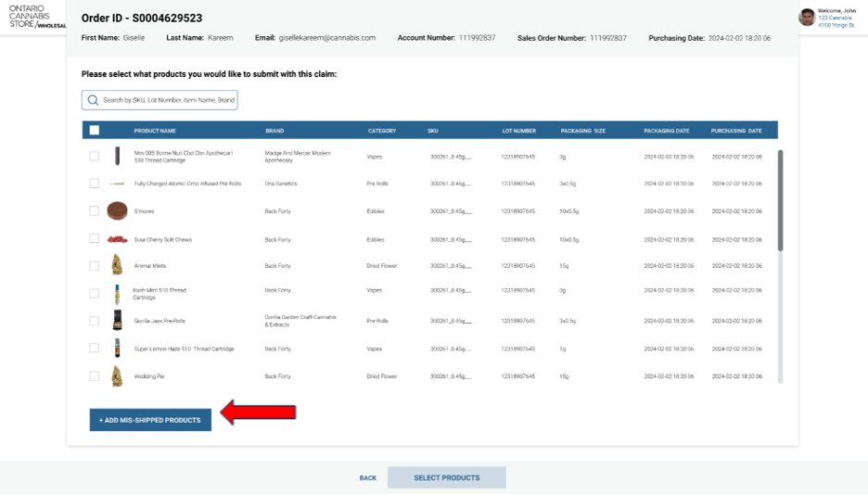Check the Fully Charged Atomic Gmo row
This screenshot has height=495, width=868.
tap(95, 184)
